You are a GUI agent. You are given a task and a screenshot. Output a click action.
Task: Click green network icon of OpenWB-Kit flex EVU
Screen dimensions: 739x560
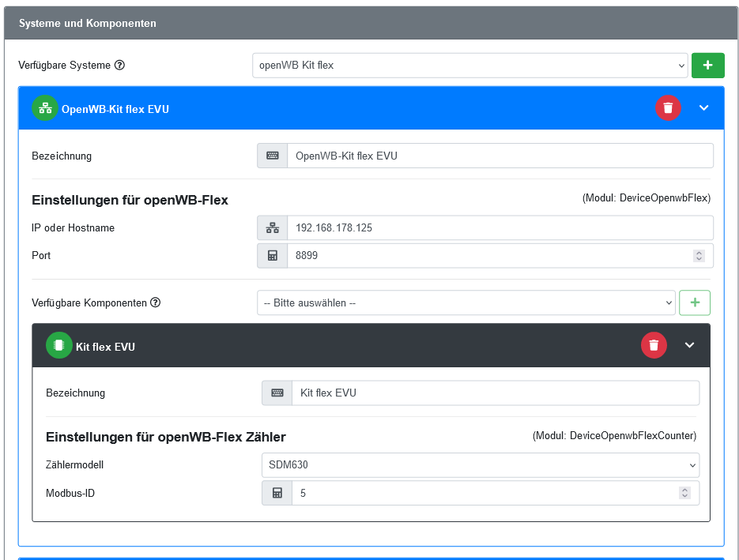point(45,108)
